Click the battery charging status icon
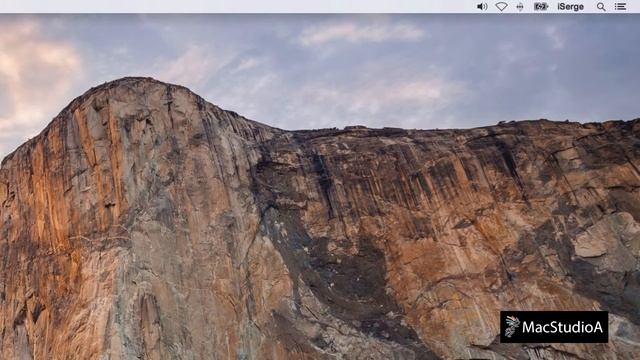Viewport: 640px width, 360px height. click(x=541, y=7)
